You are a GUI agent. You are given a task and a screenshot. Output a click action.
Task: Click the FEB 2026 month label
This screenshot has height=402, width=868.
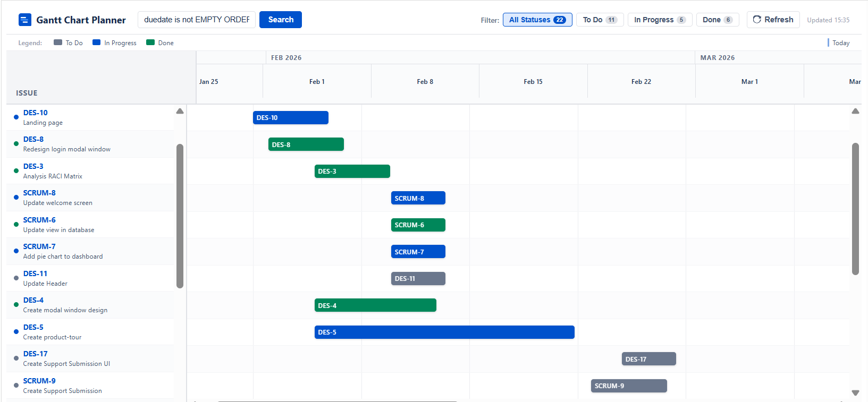coord(286,57)
